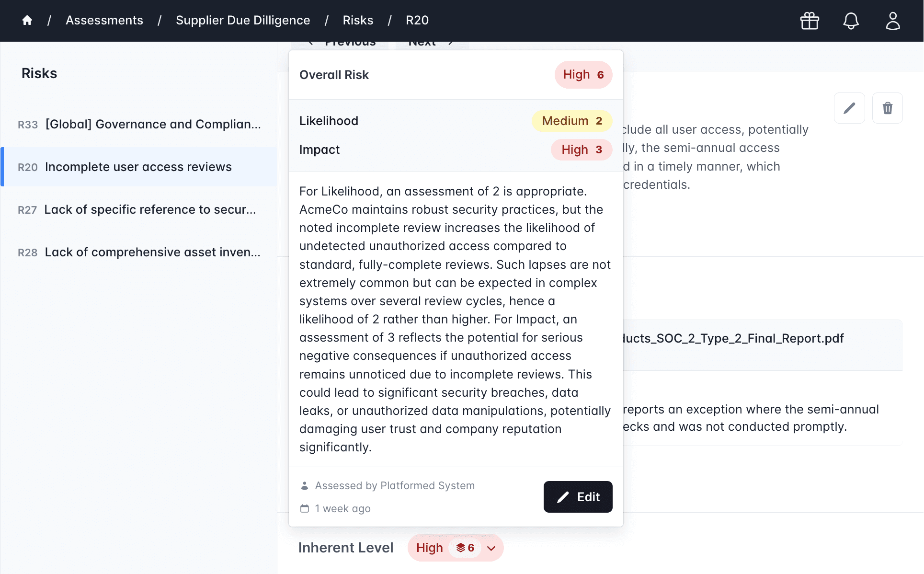This screenshot has width=924, height=574.
Task: Open R28 Lack of comprehensive asset inventory
Action: point(139,252)
